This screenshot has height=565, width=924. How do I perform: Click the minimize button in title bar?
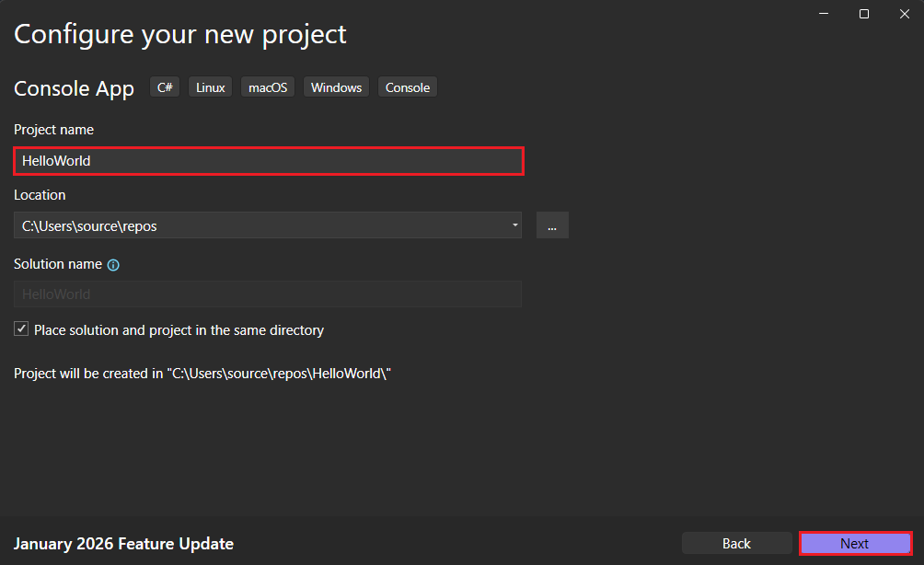pos(822,14)
